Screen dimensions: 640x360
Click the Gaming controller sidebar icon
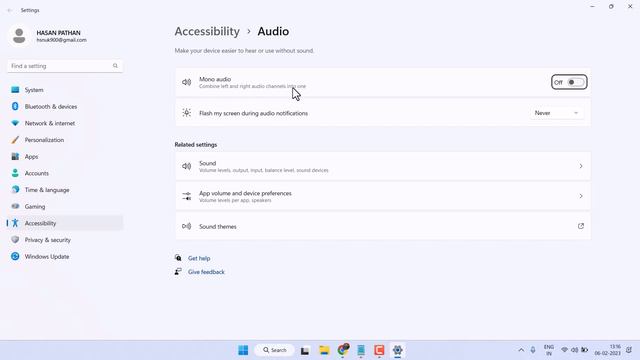click(x=15, y=206)
